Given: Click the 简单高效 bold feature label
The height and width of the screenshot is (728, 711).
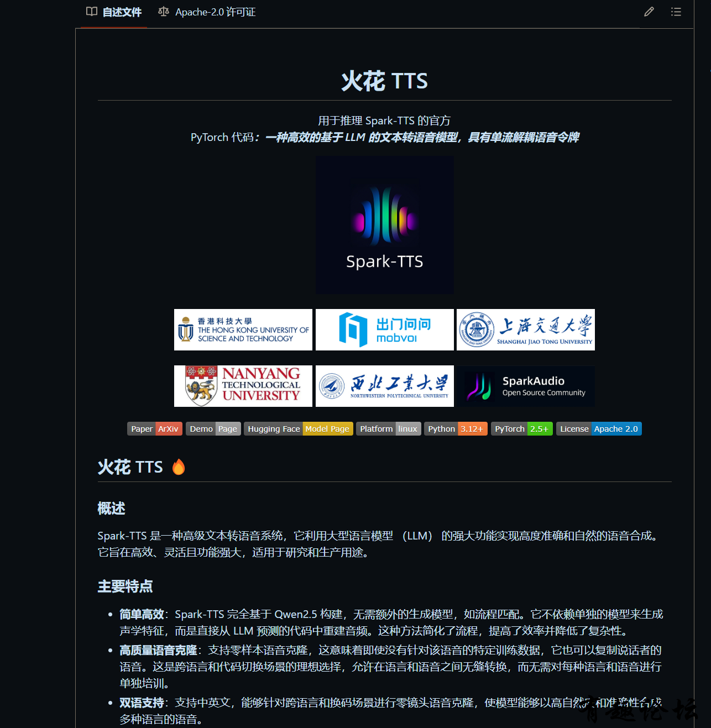Looking at the screenshot, I should [142, 614].
